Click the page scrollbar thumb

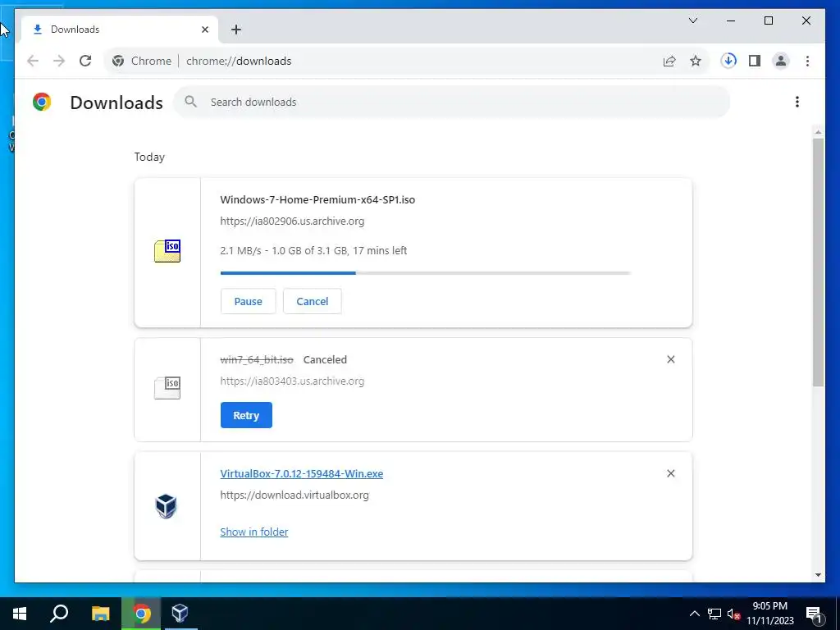point(818,262)
